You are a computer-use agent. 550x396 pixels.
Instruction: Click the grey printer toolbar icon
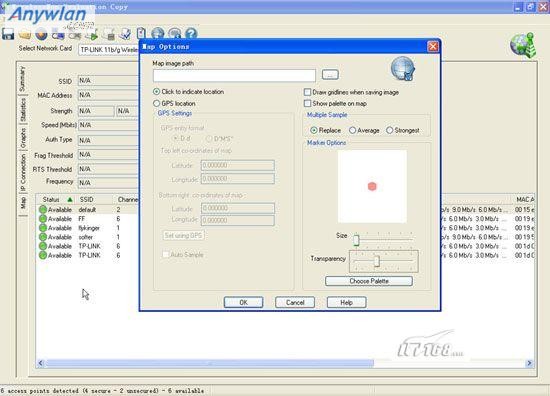point(108,34)
